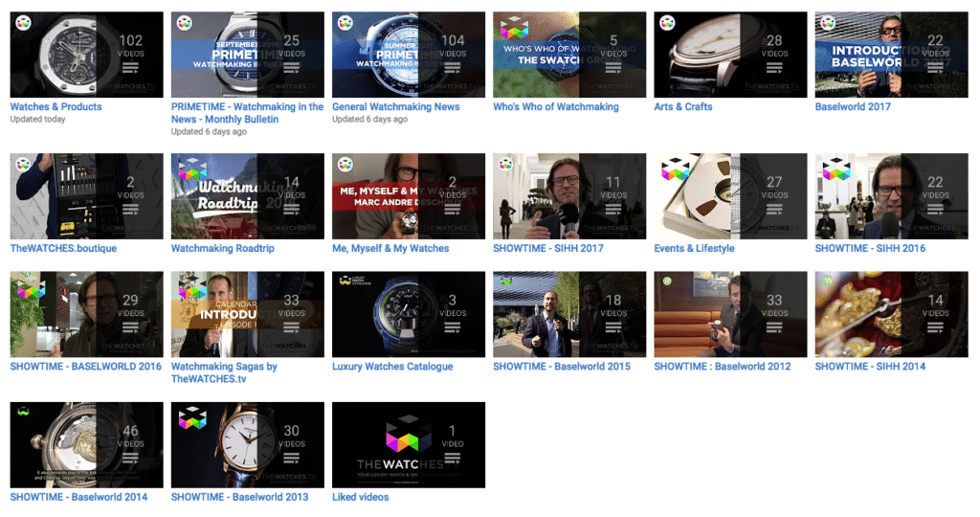Click the Baselworld 2012 thumbnail with 33 videos
980x517 pixels.
[x=730, y=314]
